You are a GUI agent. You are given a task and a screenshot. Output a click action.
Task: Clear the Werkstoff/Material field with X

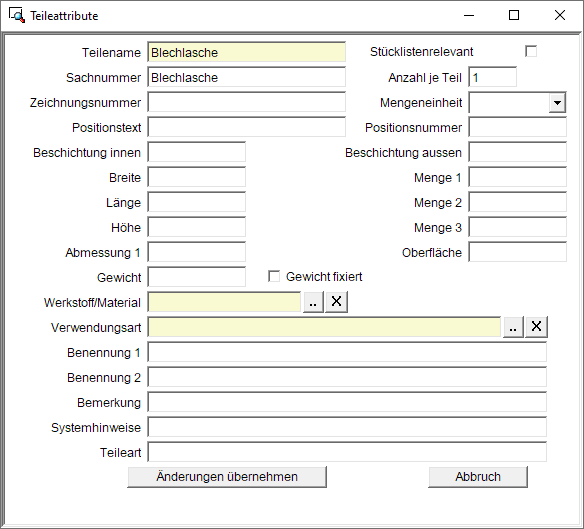pyautogui.click(x=336, y=302)
